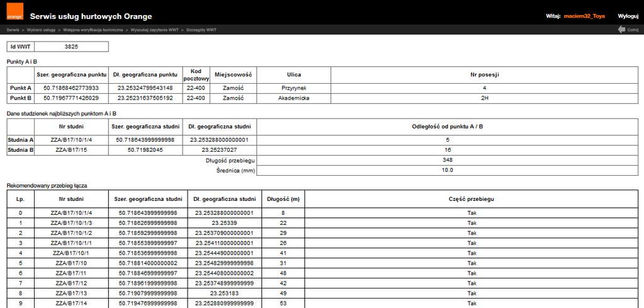Screen dimensions: 644x308
Task: Click the Cofnij back arrow icon
Action: click(x=622, y=30)
